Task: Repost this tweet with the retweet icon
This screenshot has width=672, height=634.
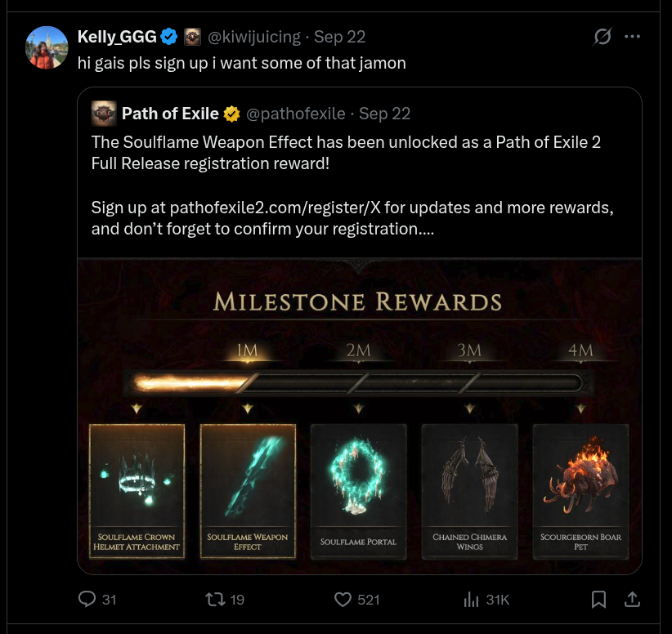Action: click(x=215, y=599)
